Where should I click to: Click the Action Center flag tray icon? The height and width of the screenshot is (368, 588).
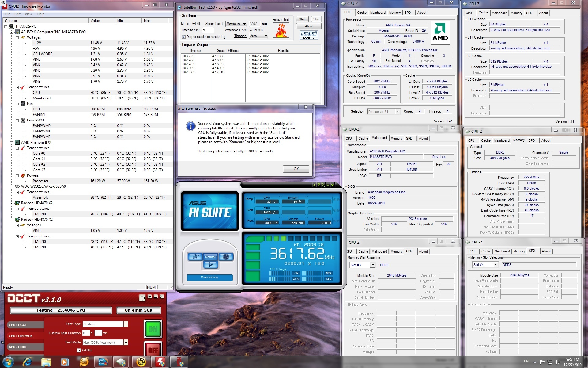[542, 362]
